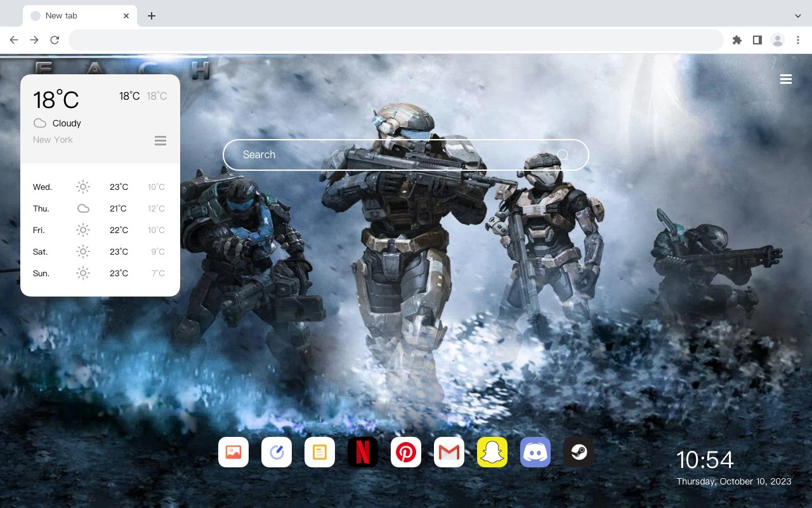Open Chrome's three-dot menu
Viewport: 812px width, 508px height.
(798, 40)
